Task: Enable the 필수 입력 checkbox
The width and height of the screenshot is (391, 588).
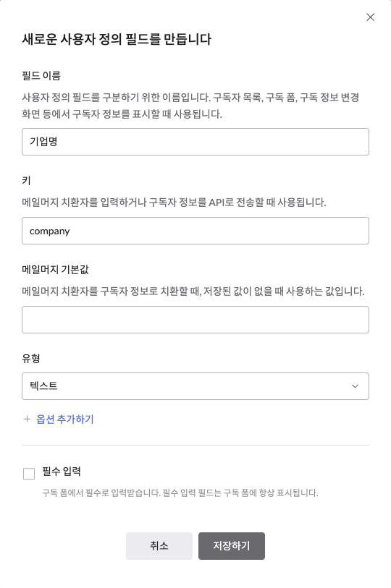Action: (29, 474)
